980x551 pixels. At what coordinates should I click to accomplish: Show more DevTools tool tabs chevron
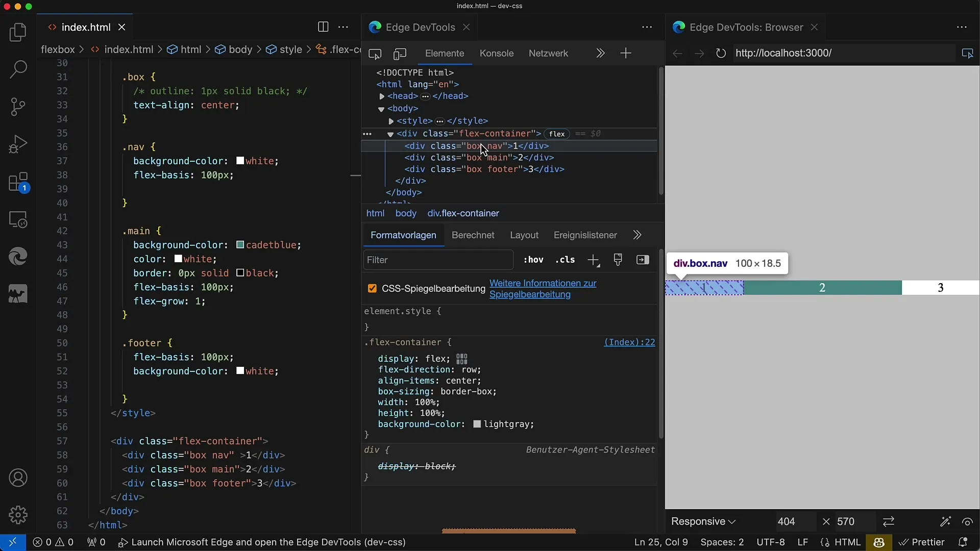coord(600,53)
